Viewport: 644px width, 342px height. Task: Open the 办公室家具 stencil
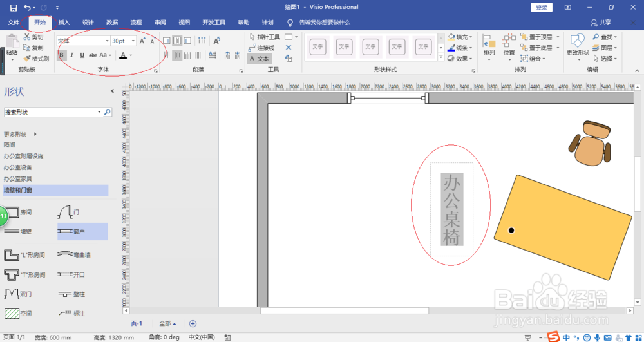coord(17,178)
